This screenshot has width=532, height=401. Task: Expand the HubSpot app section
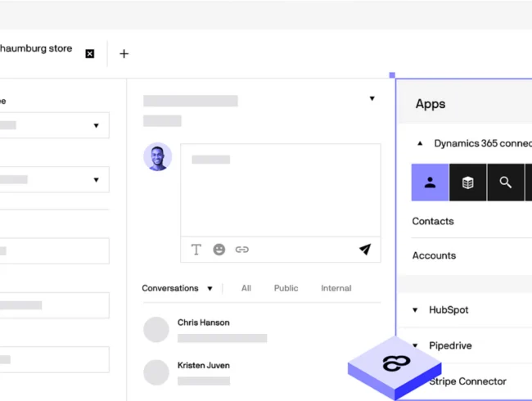(416, 310)
